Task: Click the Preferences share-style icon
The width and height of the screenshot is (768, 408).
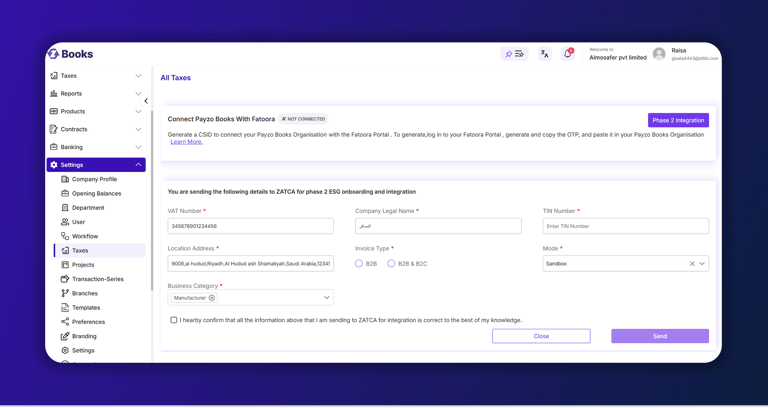Action: 65,322
